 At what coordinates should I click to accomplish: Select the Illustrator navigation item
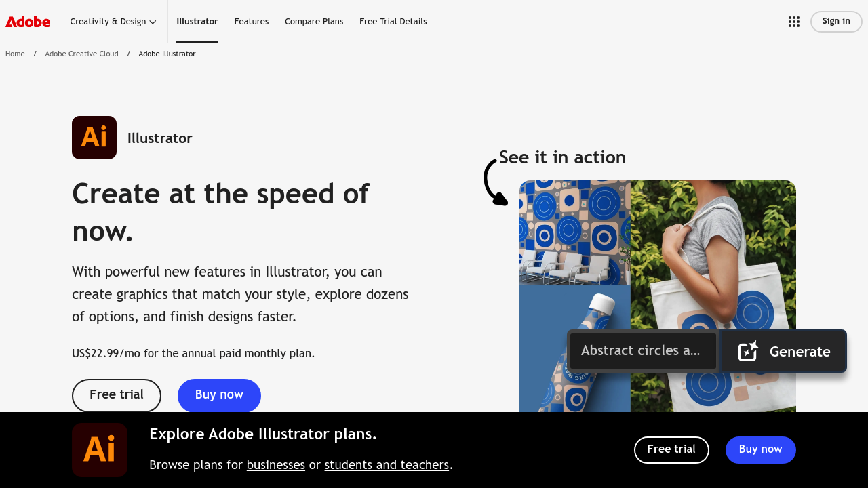(197, 21)
